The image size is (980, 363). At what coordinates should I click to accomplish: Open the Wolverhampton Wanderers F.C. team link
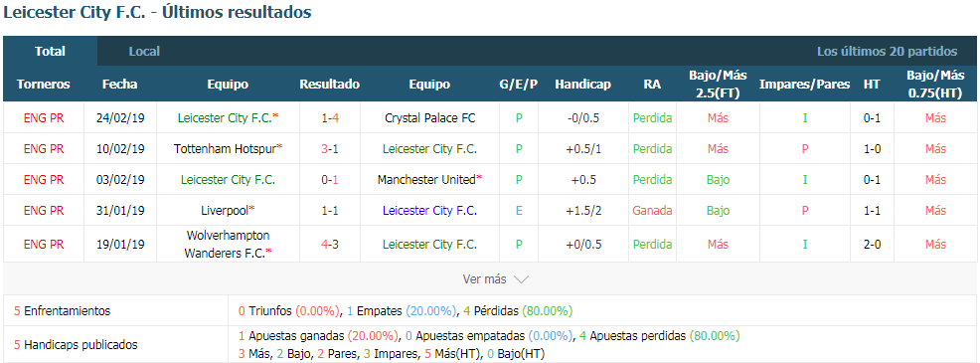click(229, 244)
